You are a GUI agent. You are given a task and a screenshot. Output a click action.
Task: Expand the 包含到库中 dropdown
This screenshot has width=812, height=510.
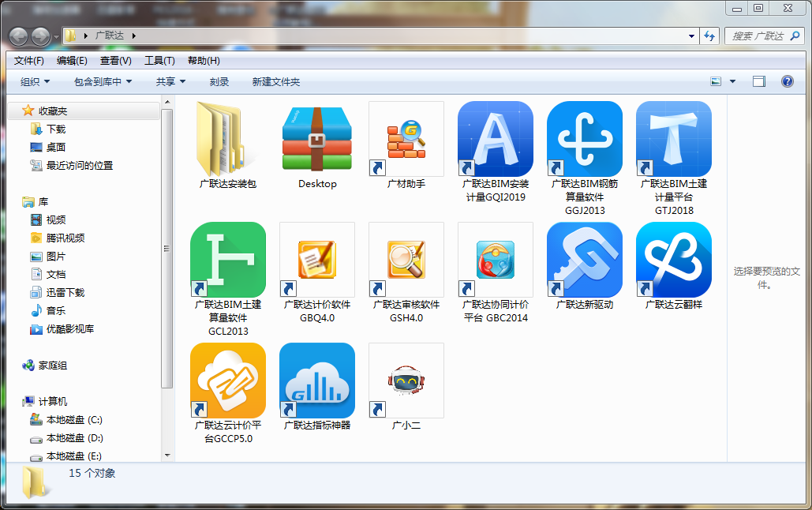(103, 81)
